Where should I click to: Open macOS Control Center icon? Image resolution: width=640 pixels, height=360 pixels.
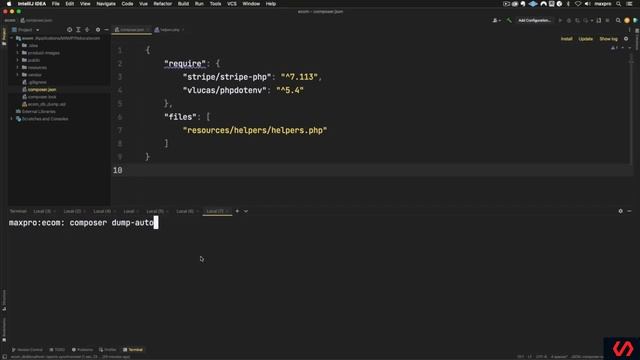click(x=629, y=4)
